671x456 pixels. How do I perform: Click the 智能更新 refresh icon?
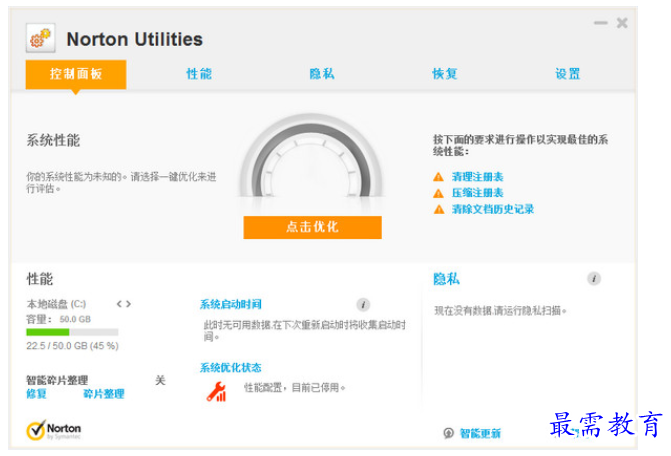pyautogui.click(x=448, y=433)
